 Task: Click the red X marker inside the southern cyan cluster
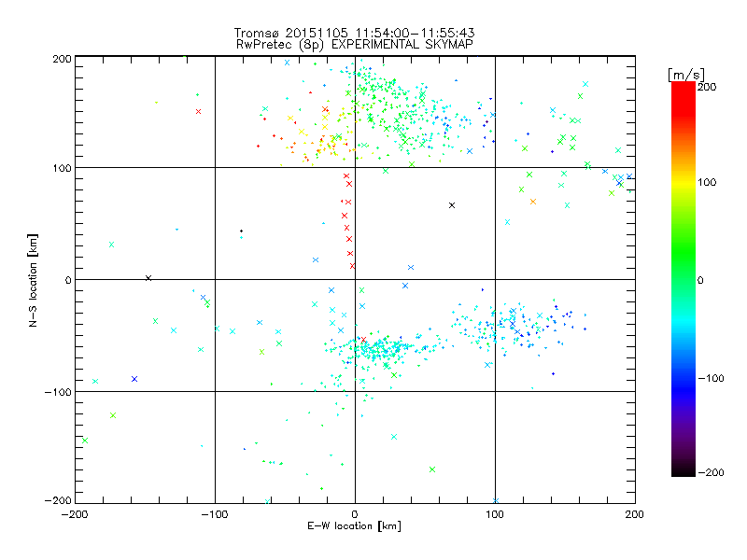coord(364,340)
